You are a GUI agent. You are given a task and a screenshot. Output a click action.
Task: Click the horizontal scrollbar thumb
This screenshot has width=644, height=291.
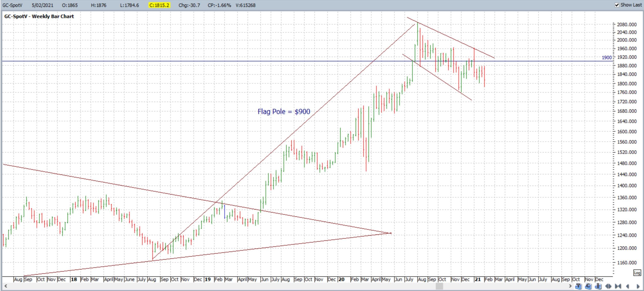coord(439,286)
